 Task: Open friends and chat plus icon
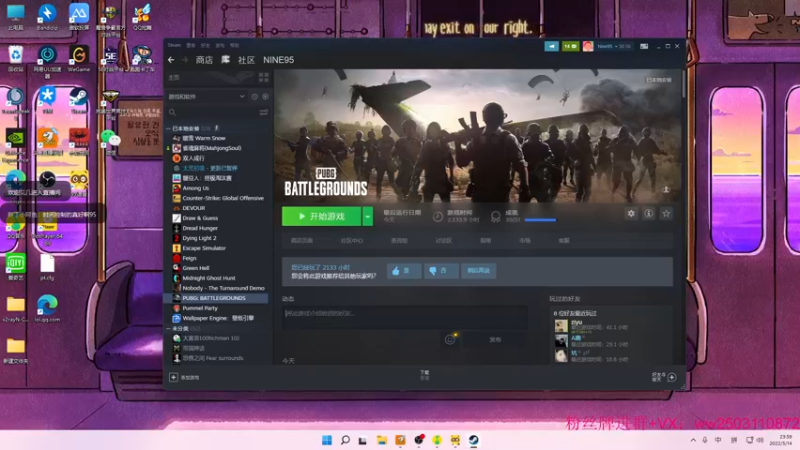point(672,378)
